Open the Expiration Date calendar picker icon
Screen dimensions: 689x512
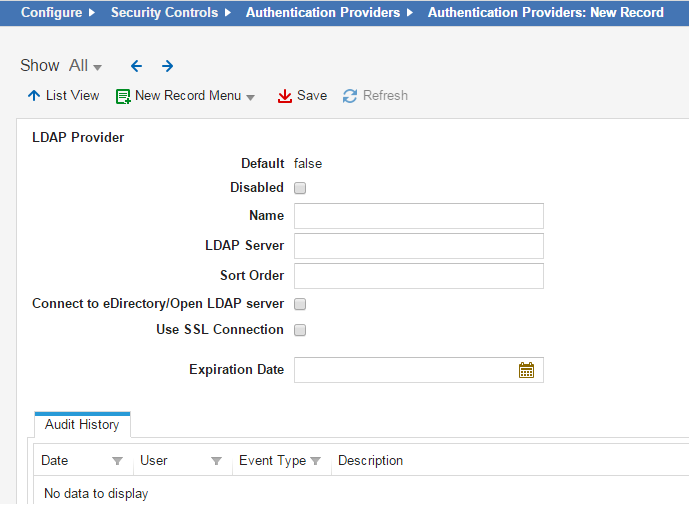(x=526, y=370)
